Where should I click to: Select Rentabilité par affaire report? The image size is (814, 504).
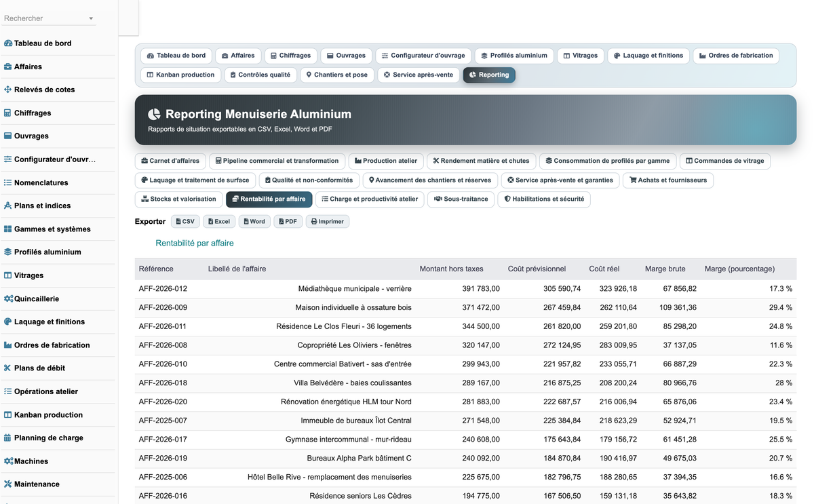269,199
